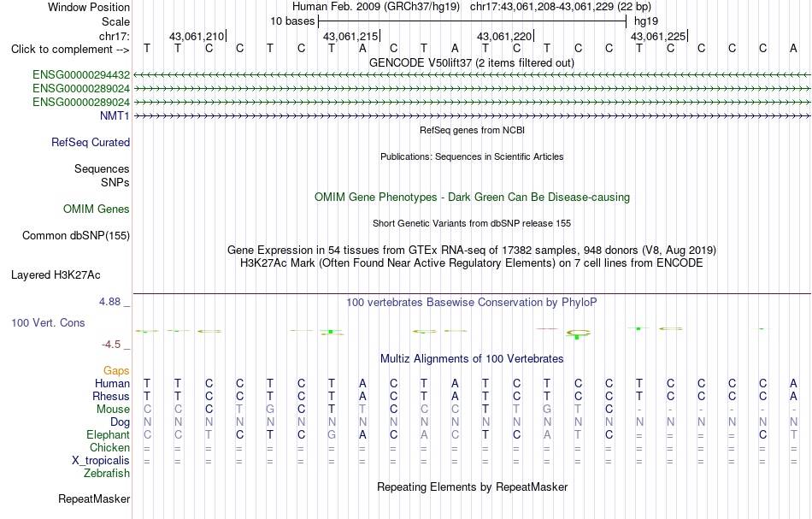Open the RefSeq Curated track label
Screen dimensions: 812x519
pyautogui.click(x=91, y=143)
